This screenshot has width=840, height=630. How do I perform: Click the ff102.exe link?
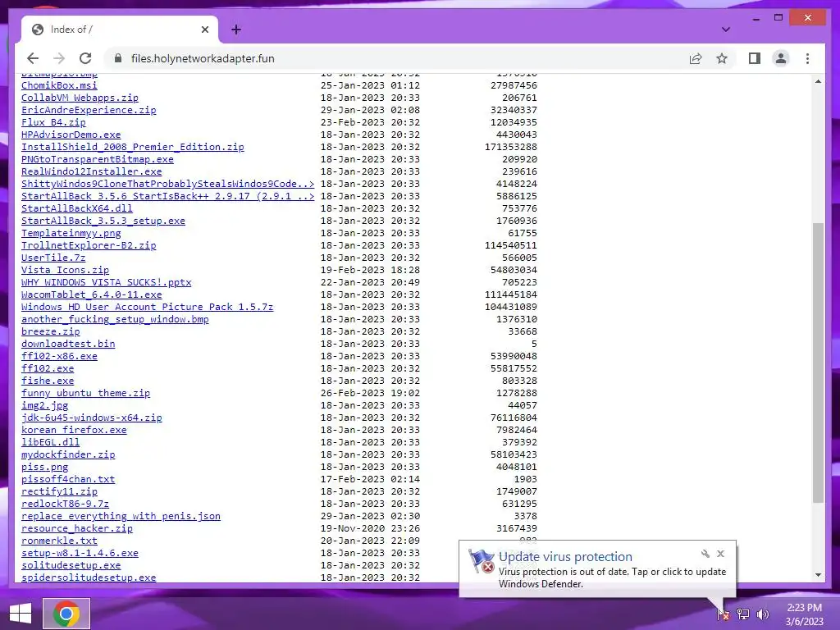(x=47, y=368)
